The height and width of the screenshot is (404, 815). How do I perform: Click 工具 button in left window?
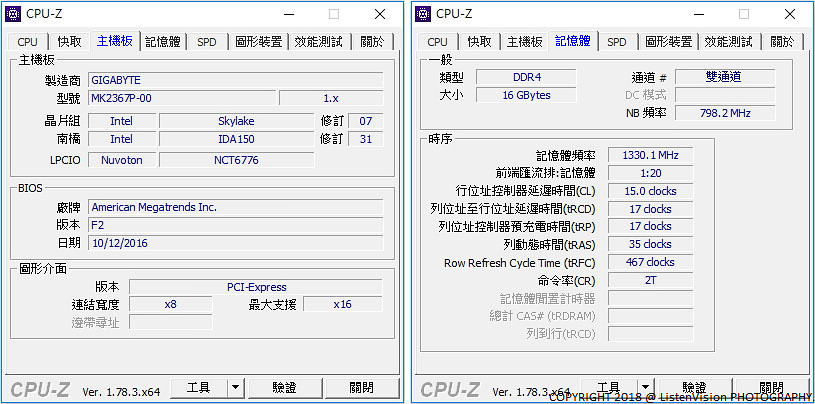tap(199, 388)
